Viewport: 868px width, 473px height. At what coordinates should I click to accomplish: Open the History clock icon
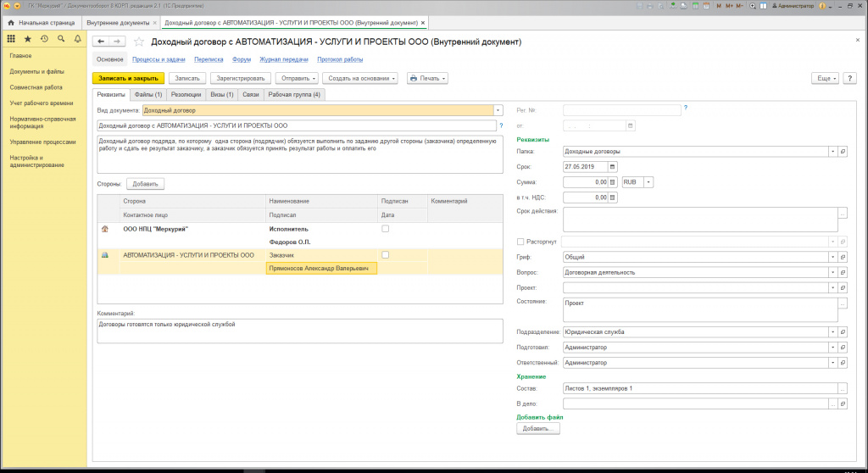(x=44, y=39)
